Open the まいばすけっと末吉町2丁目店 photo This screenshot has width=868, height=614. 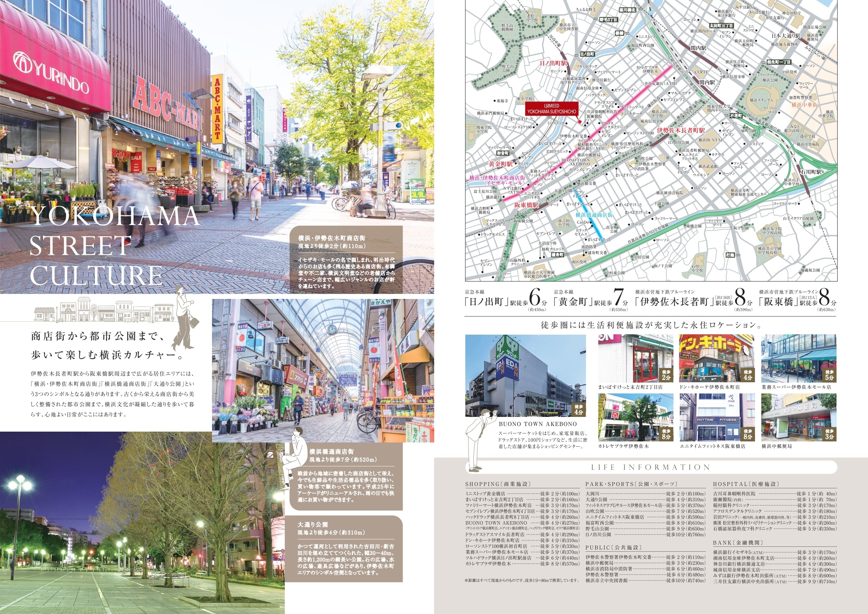[635, 358]
